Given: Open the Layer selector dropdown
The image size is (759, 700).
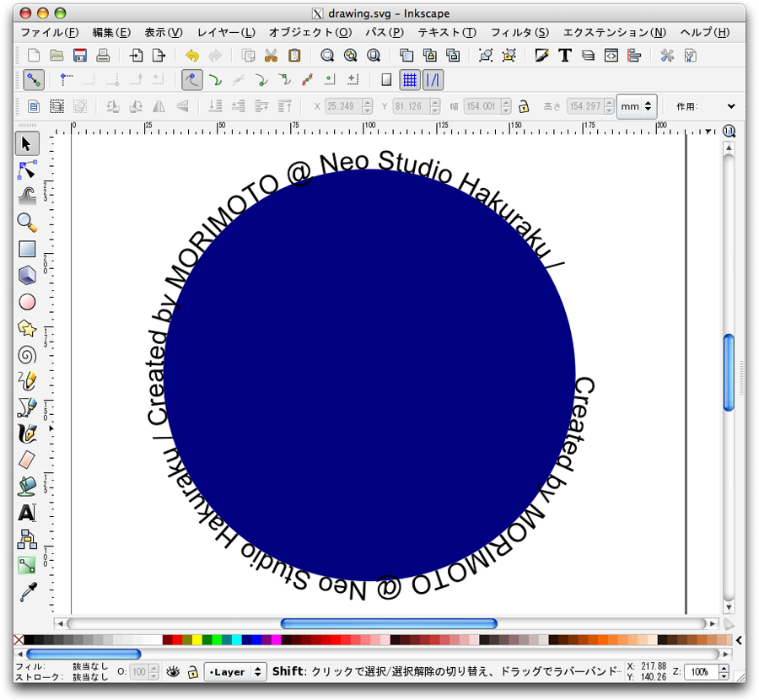Looking at the screenshot, I should (235, 672).
